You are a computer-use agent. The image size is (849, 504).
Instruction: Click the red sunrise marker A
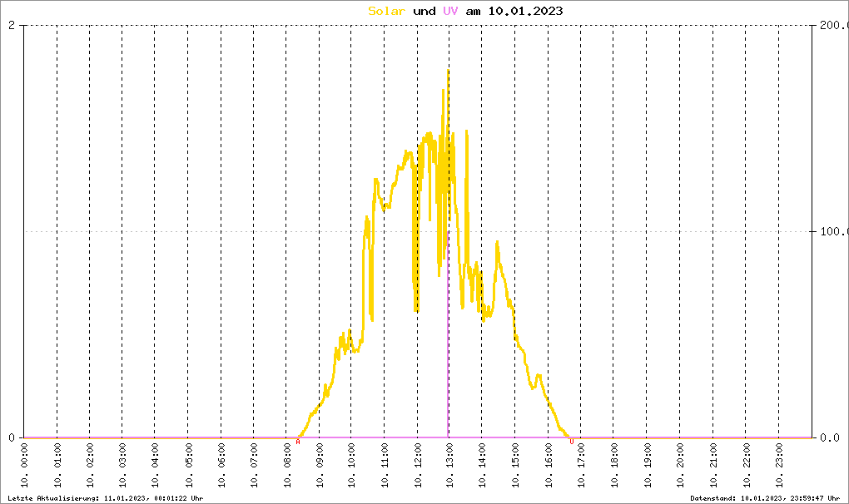pos(298,442)
